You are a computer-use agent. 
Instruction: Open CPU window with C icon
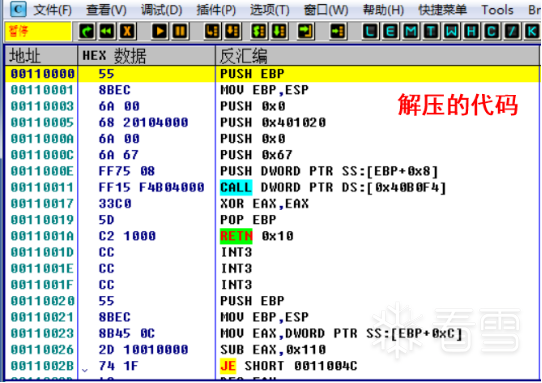tap(492, 31)
